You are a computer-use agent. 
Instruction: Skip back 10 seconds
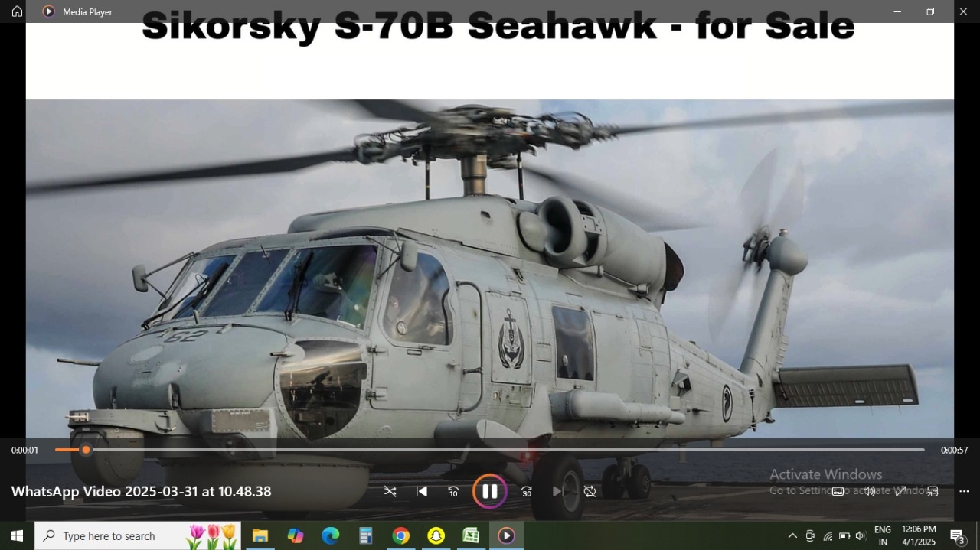pos(453,491)
